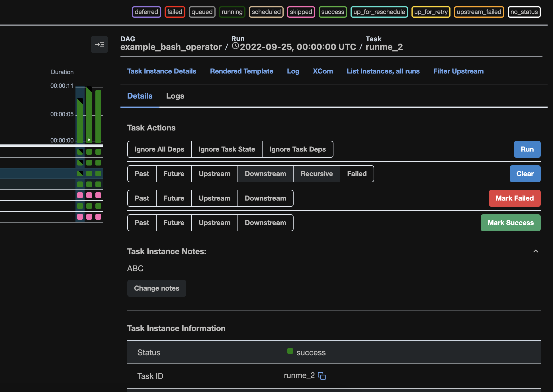Switch to the Logs tab

click(x=175, y=96)
